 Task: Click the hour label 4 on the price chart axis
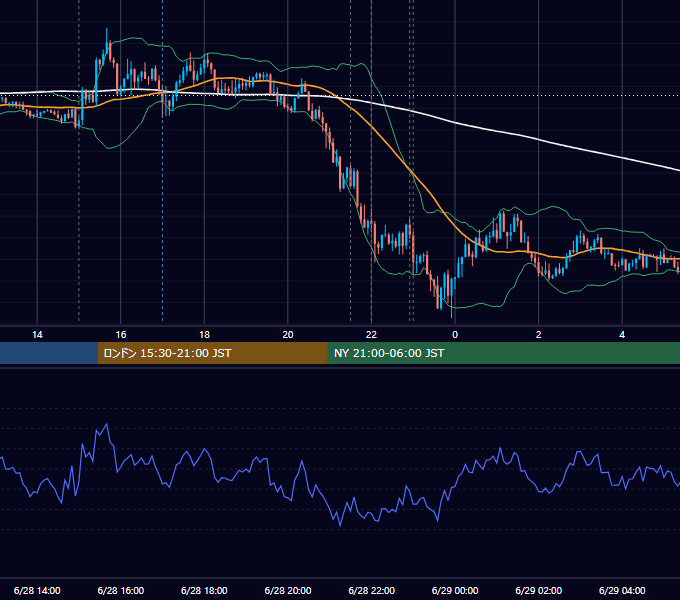point(622,335)
